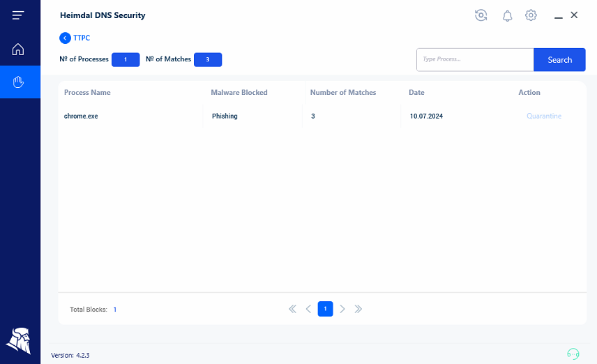Click the Process Name column header
597x364 pixels.
click(87, 93)
